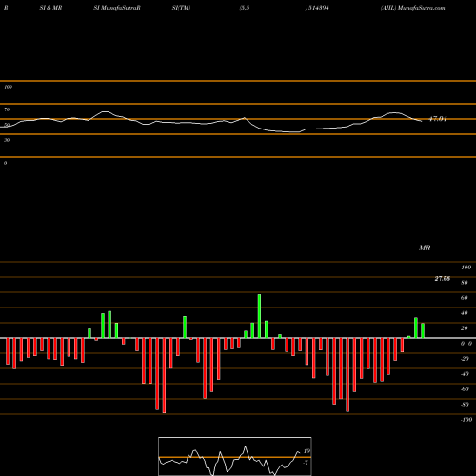Click the RSI axis label 70
The image size is (476, 476).
[7, 109]
